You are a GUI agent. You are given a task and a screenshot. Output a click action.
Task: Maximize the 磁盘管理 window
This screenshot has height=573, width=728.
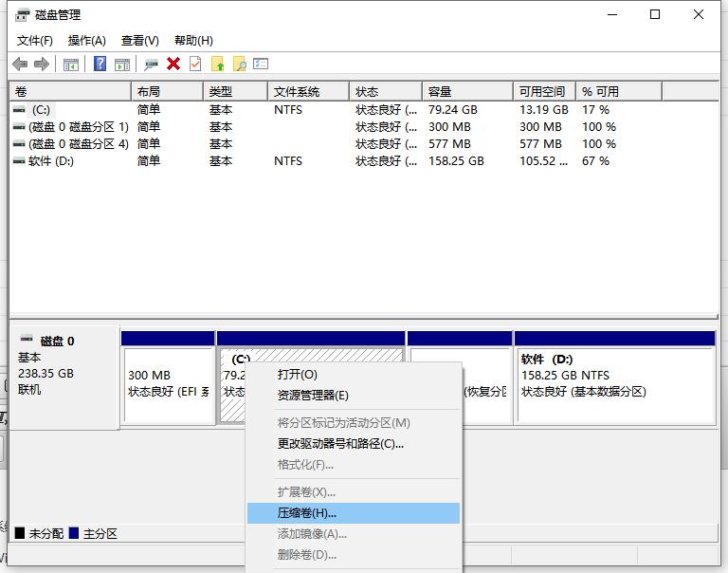[655, 15]
